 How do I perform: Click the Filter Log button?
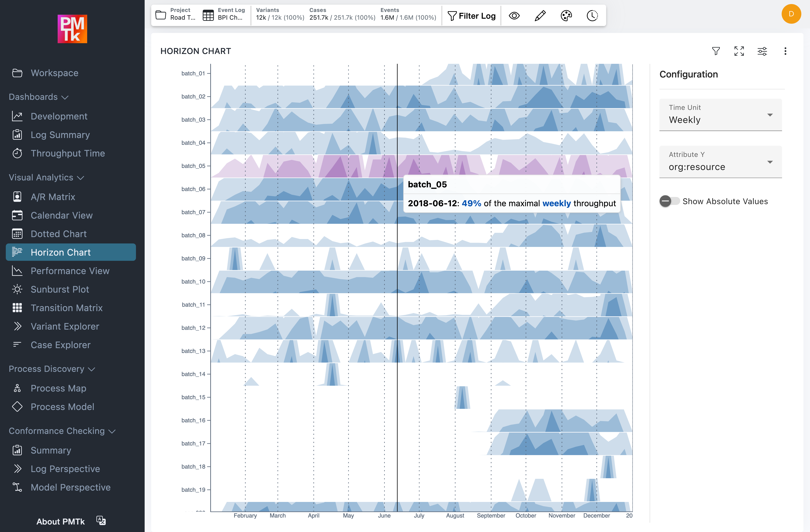coord(472,16)
